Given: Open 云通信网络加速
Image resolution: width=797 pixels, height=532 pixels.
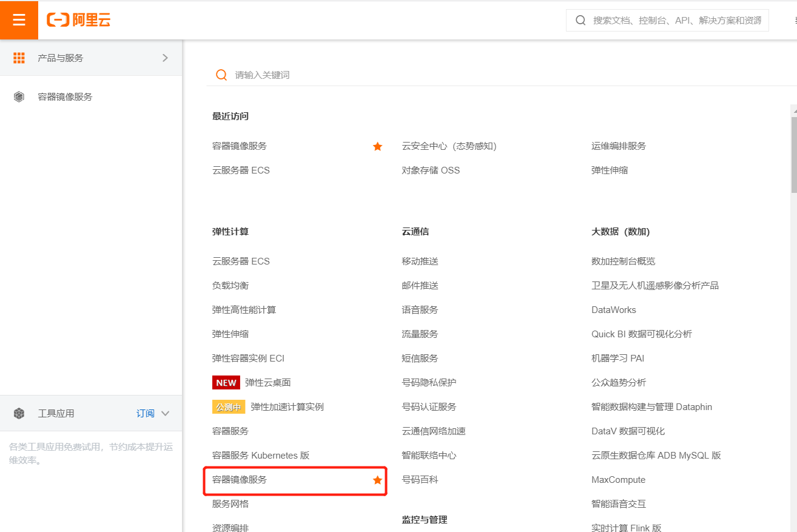Looking at the screenshot, I should (x=434, y=431).
